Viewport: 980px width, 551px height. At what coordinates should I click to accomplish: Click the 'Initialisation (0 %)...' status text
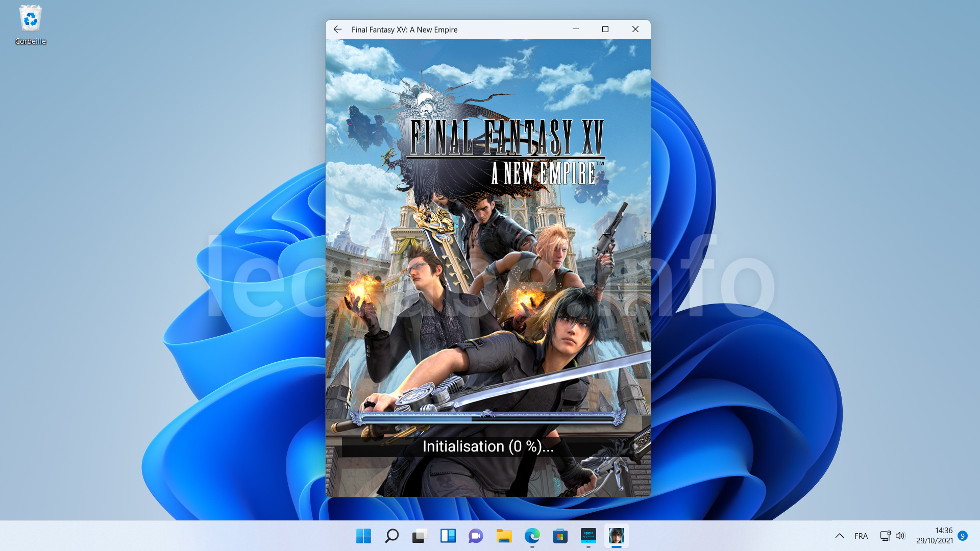coord(488,446)
